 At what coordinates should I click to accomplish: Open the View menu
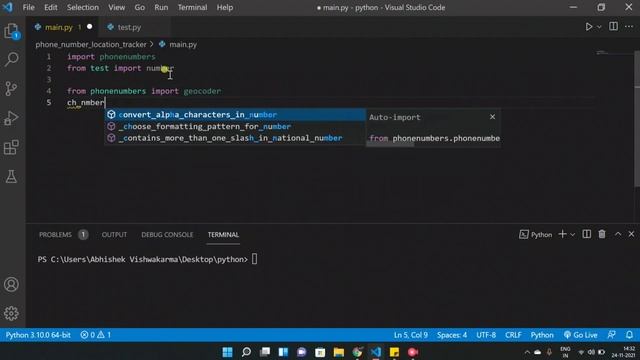point(117,7)
